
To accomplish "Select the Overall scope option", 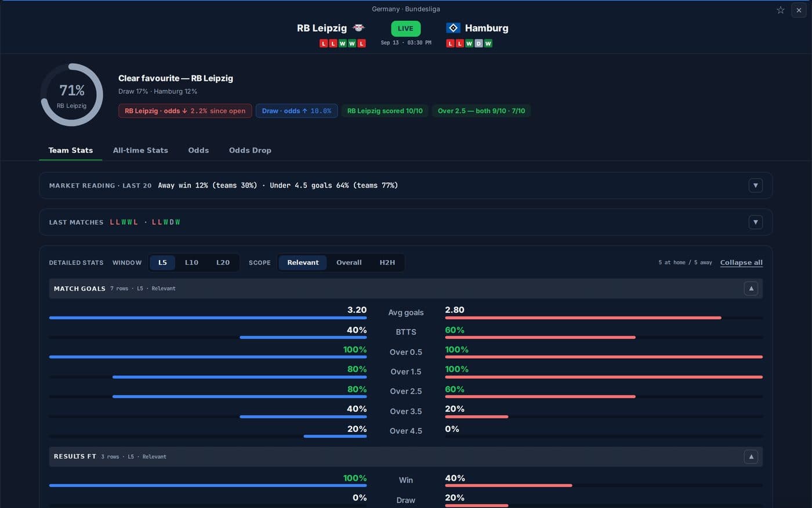I will 349,263.
